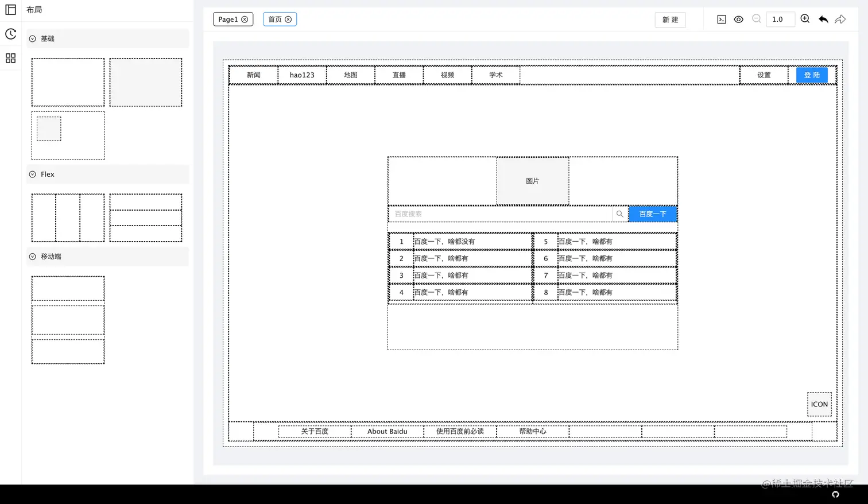Close the Page1 tab

[245, 20]
